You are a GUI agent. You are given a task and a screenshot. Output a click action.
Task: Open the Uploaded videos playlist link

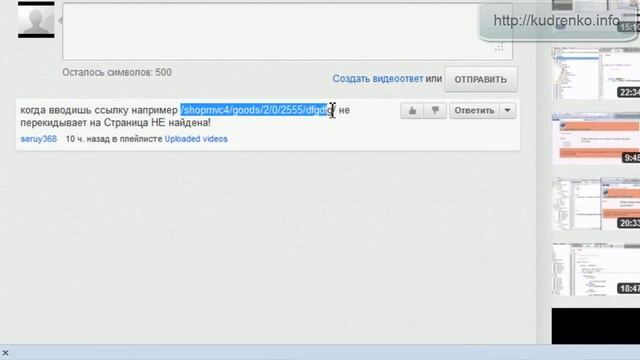click(x=196, y=139)
